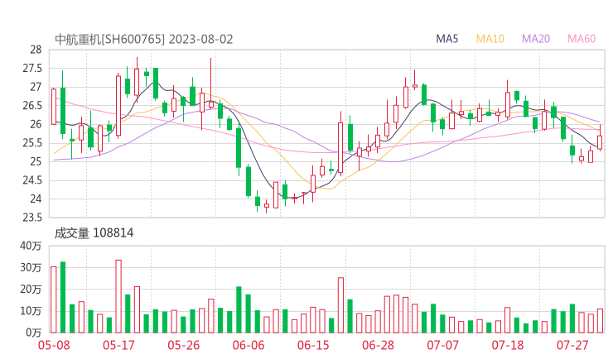Click the 05-26 date axis label
This screenshot has height=364, width=613.
pos(183,345)
